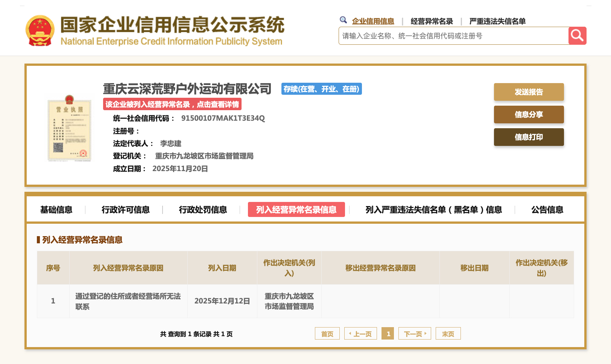
Task: Click 下一页 pagination button
Action: tap(415, 334)
